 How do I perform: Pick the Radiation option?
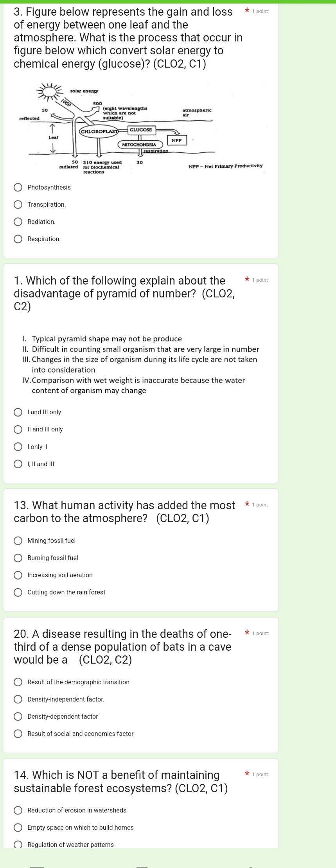point(18,222)
